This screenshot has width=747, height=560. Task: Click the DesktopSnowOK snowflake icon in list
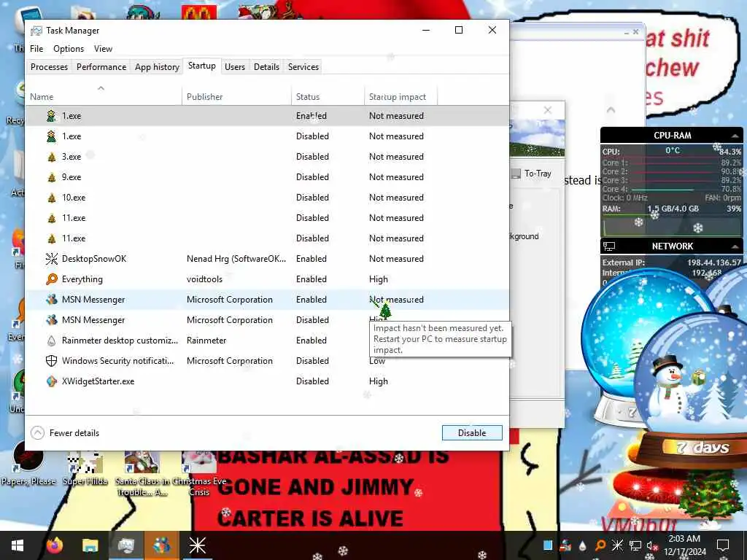coord(52,259)
